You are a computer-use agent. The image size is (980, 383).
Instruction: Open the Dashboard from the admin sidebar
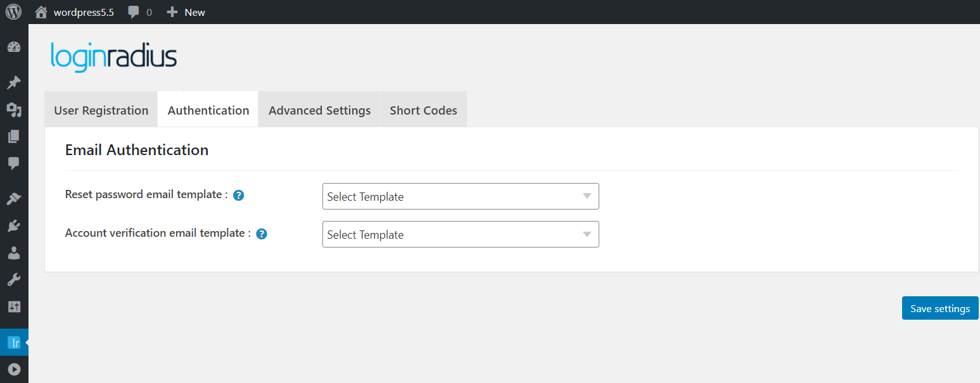click(13, 47)
